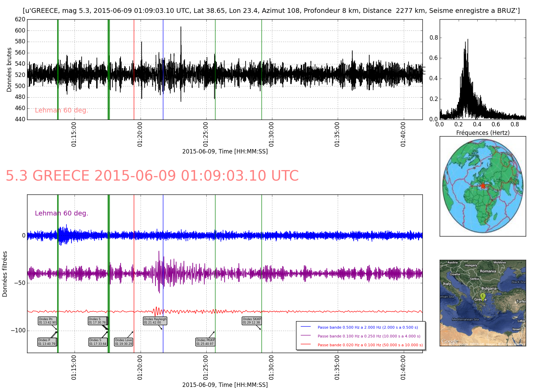Image resolution: width=542 pixels, height=392 pixels.
Task: Open the Google satellite map thumbnail
Action: click(483, 303)
